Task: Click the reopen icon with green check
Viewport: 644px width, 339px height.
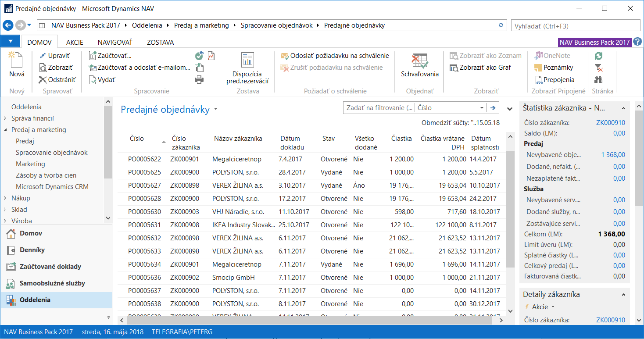Action: point(199,56)
